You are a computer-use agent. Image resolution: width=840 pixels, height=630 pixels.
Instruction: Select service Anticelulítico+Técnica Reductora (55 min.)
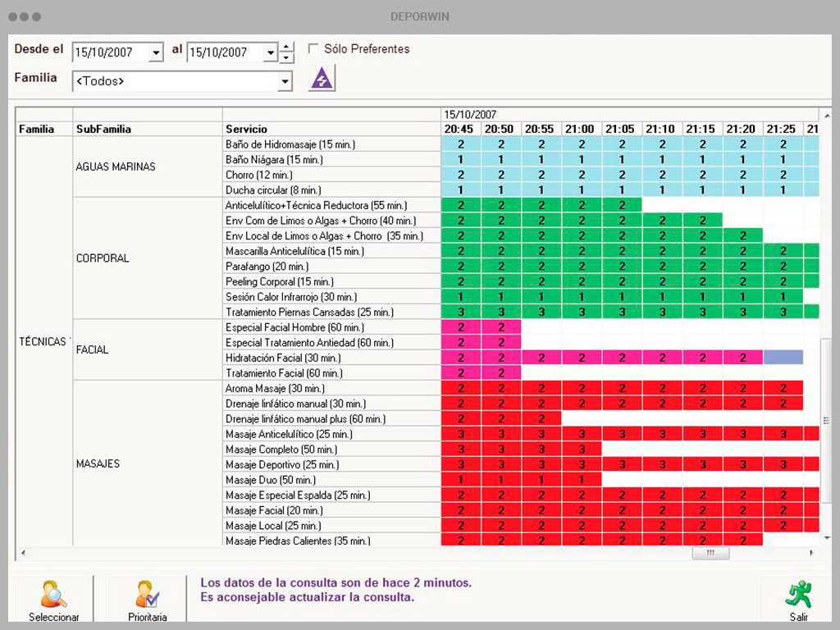click(x=331, y=205)
